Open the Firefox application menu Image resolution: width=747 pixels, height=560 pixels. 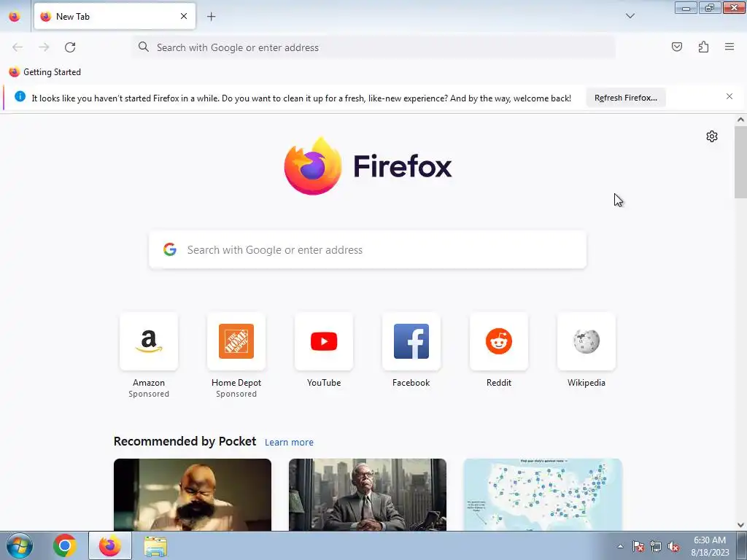coord(729,47)
